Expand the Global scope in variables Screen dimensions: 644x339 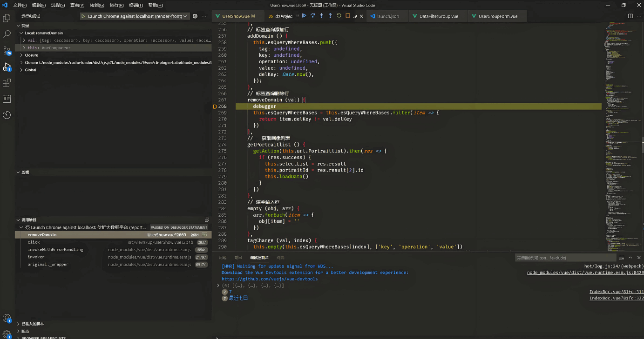coord(21,70)
